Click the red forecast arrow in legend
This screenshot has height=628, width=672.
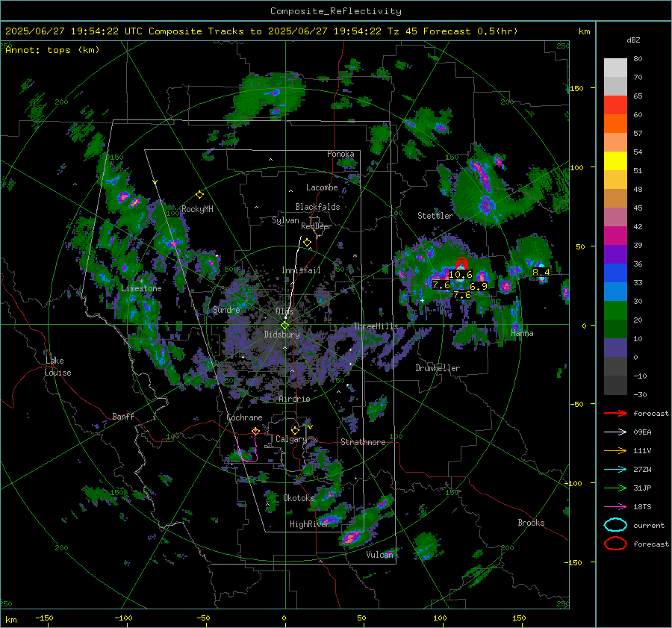(x=615, y=413)
